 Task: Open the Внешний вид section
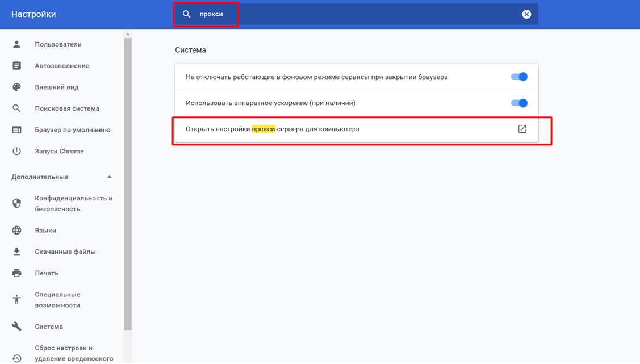(x=57, y=87)
